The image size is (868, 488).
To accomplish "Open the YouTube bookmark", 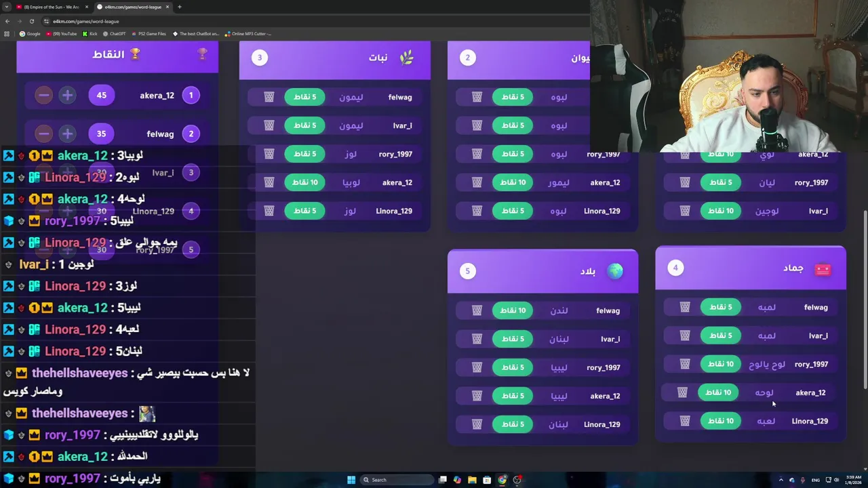I will [62, 33].
